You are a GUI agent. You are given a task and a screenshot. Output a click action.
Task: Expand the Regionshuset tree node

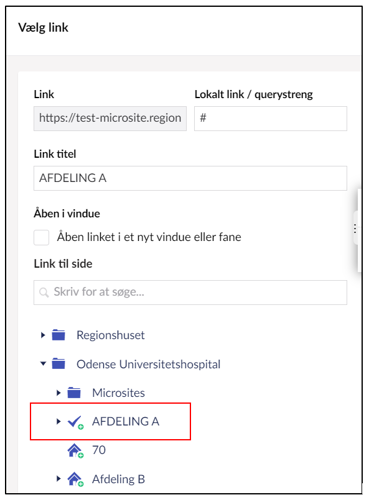point(43,335)
